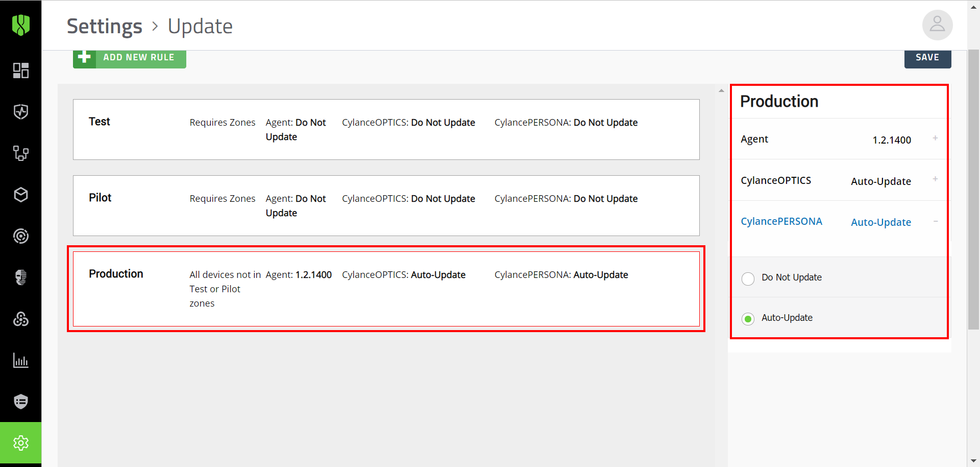Open the CylanceOPTICS target sidebar icon

pyautogui.click(x=21, y=236)
